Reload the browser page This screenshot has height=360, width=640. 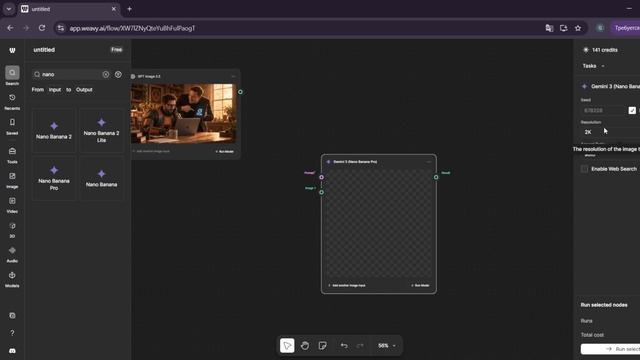42,28
